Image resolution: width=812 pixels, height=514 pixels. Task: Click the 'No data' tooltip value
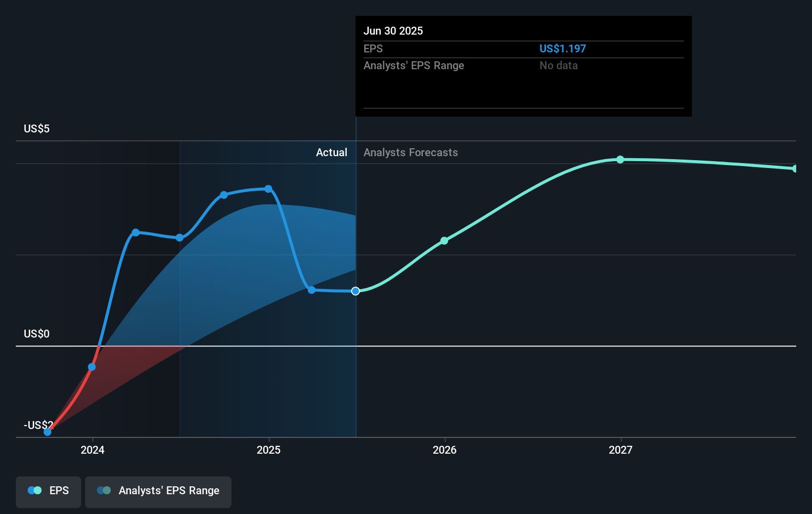point(559,65)
